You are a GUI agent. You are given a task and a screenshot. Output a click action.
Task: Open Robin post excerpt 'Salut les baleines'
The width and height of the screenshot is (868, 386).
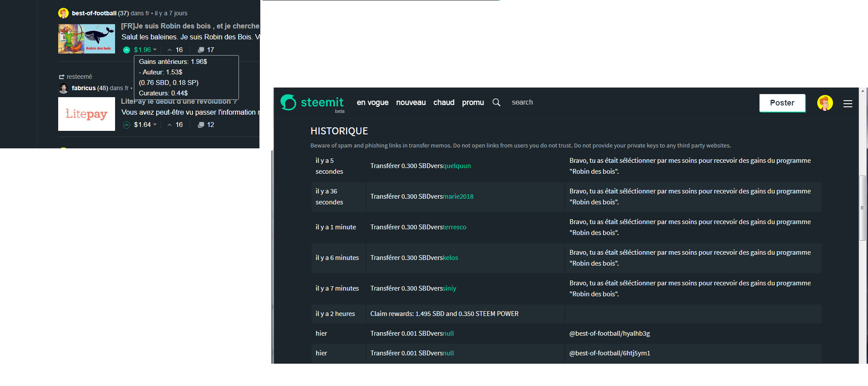point(190,37)
